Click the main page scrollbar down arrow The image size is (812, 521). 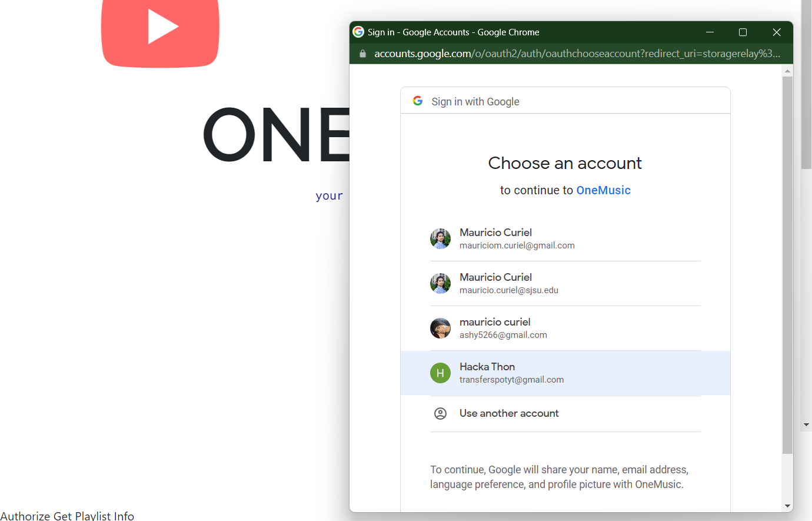(x=806, y=424)
